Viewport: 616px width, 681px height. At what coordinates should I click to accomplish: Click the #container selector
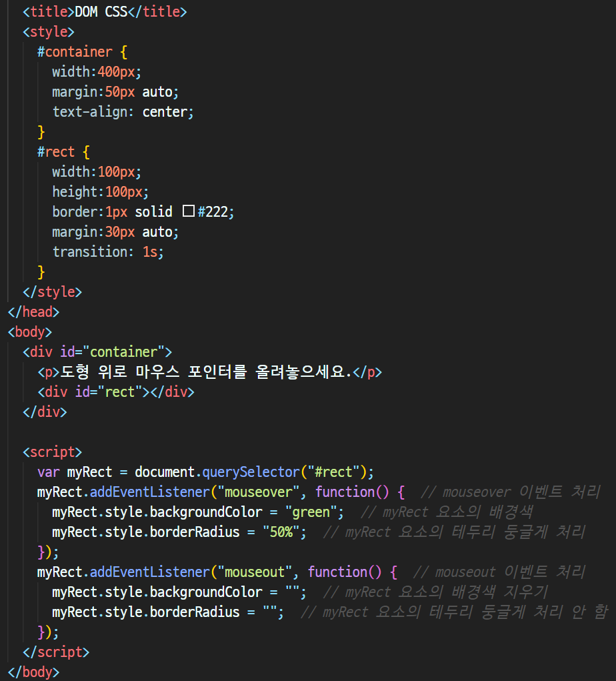click(75, 51)
